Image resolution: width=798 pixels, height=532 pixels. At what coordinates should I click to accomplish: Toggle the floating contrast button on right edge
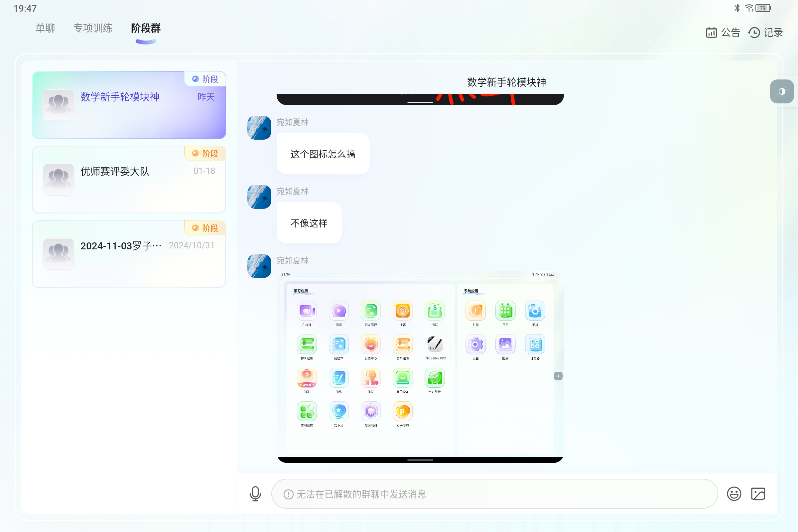[x=781, y=91]
